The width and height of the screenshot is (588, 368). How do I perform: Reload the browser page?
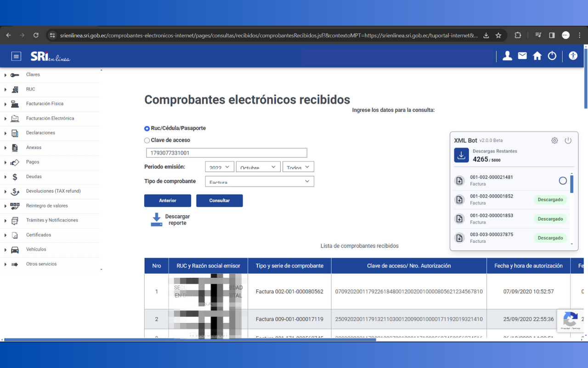pos(36,35)
